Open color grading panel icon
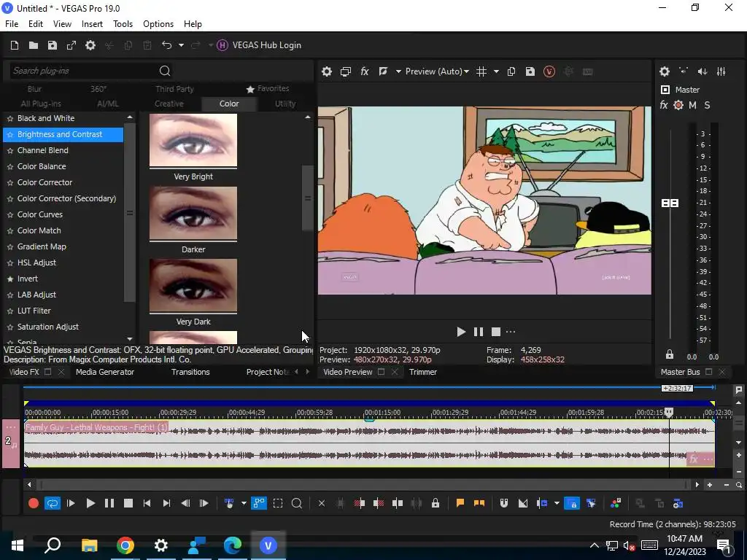747x560 pixels. [x=616, y=503]
